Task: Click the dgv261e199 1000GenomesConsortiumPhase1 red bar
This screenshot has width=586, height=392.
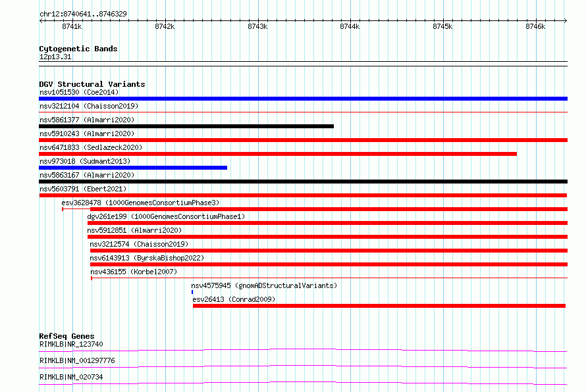Action: click(x=327, y=223)
